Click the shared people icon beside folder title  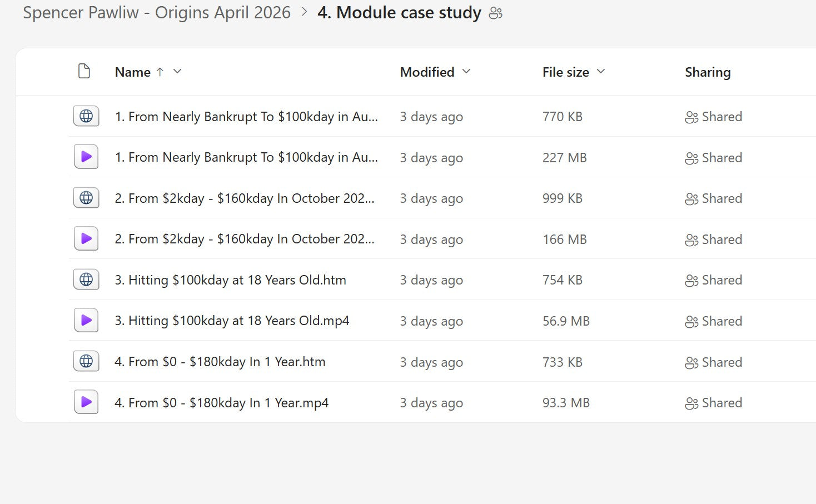(x=495, y=13)
